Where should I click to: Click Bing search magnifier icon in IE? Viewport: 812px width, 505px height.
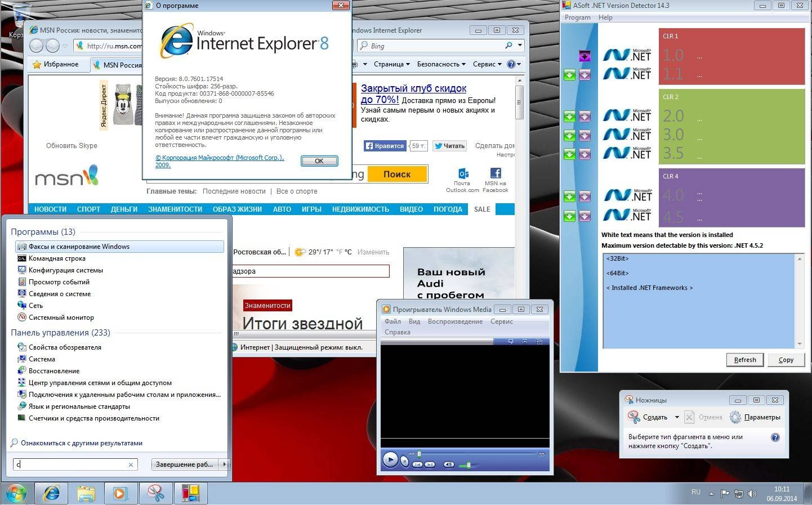508,46
